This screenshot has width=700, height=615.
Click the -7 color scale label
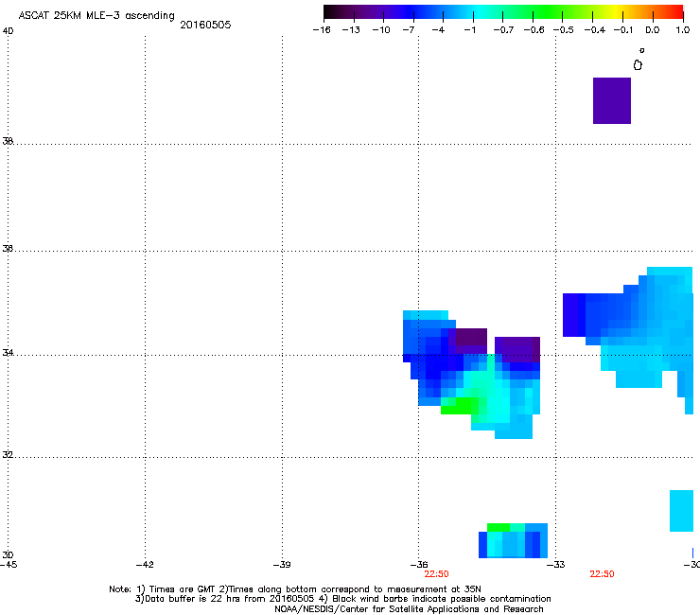409,30
